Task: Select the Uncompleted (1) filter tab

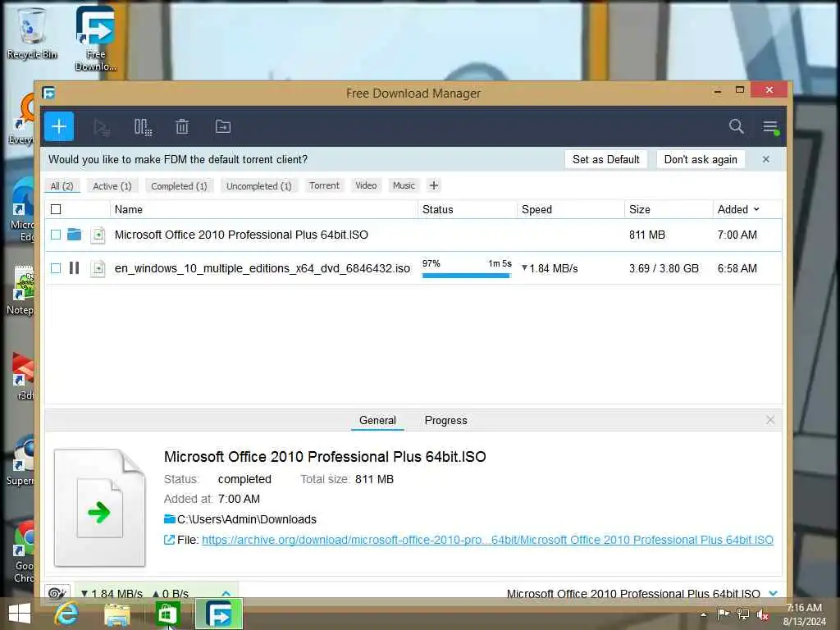Action: click(x=258, y=186)
